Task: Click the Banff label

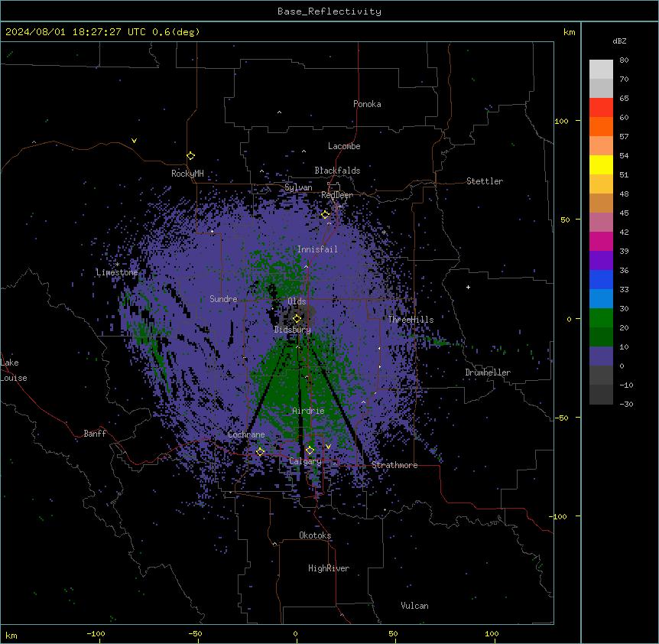Action: click(95, 434)
